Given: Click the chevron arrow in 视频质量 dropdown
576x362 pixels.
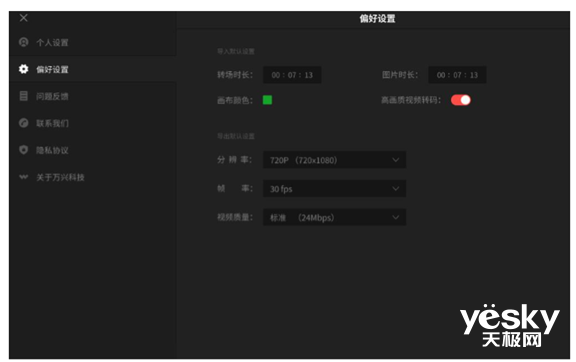Looking at the screenshot, I should click(396, 217).
